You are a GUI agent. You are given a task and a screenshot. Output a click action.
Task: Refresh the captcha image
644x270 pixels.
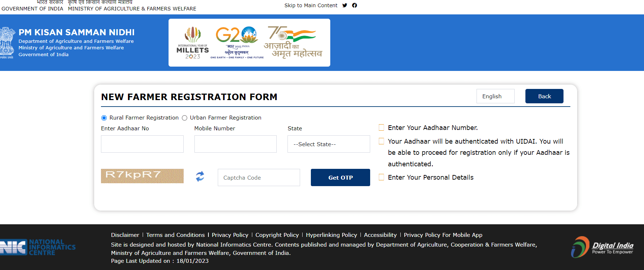coord(200,176)
